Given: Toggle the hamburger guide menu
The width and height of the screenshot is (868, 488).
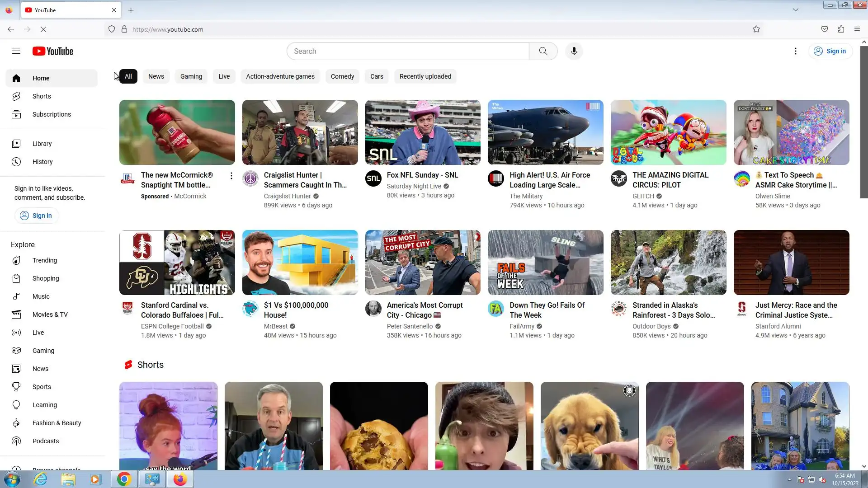Looking at the screenshot, I should pyautogui.click(x=16, y=51).
